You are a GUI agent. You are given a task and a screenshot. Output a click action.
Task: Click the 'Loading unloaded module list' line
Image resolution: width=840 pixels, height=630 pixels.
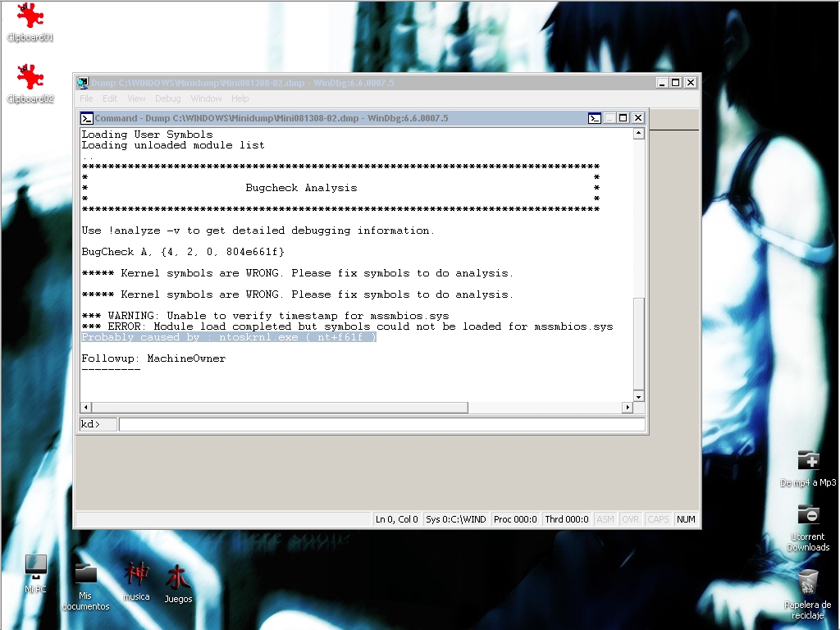click(x=172, y=145)
